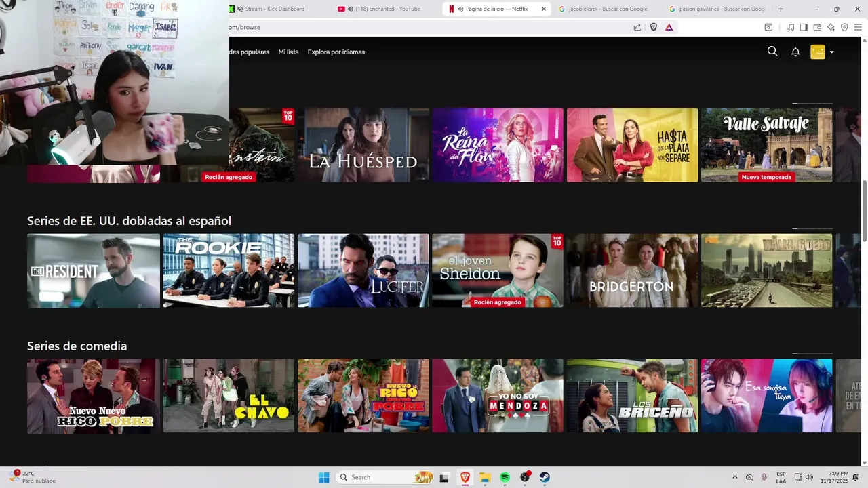Click Brave browser taskbar icon
Image resolution: width=868 pixels, height=488 pixels.
[x=465, y=477]
